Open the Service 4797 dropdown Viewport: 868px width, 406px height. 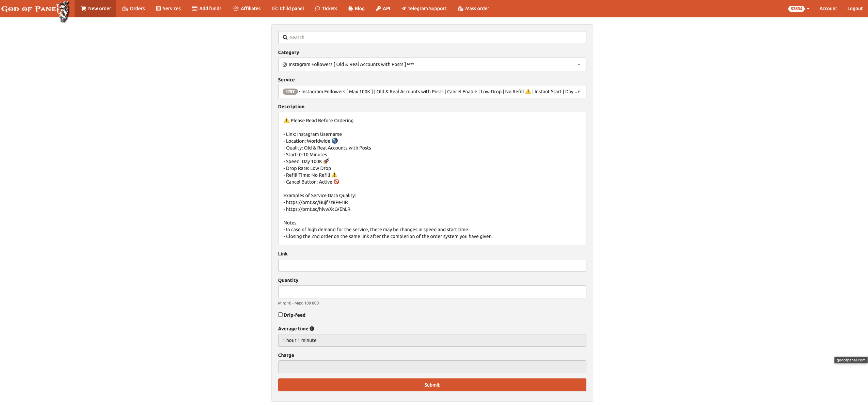tap(432, 92)
